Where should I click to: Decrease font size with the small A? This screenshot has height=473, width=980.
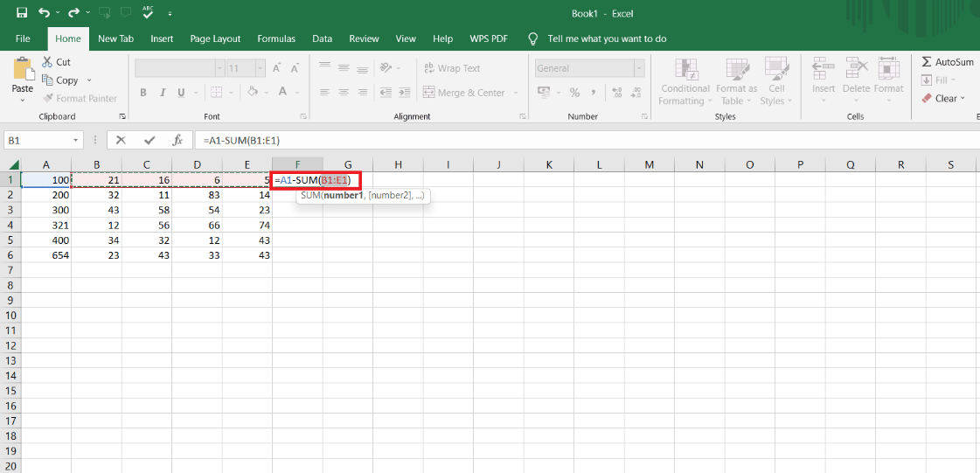tap(295, 68)
